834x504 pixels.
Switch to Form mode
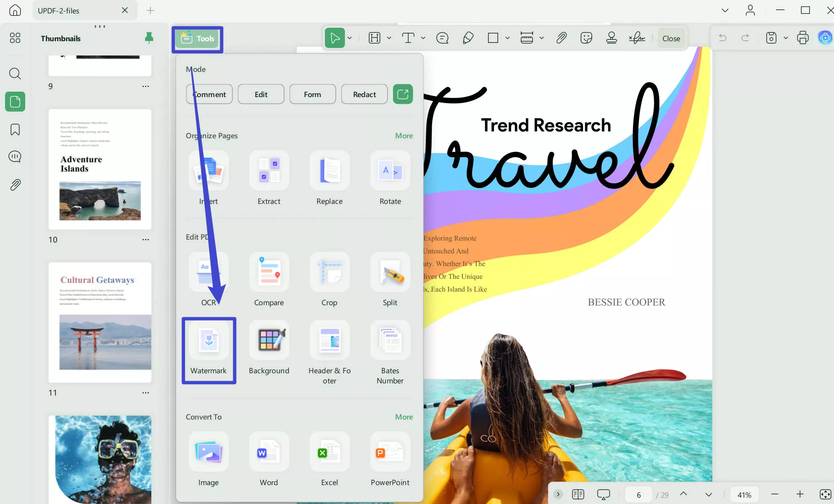click(312, 94)
